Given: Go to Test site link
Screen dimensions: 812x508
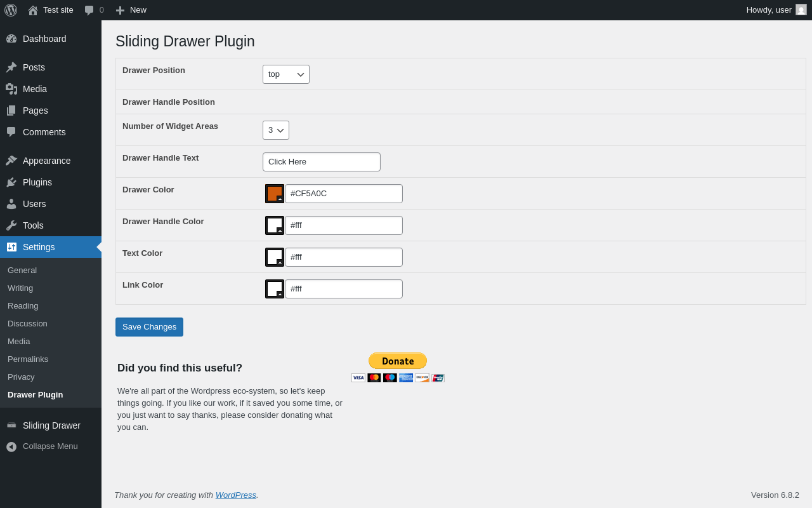Looking at the screenshot, I should pos(58,10).
